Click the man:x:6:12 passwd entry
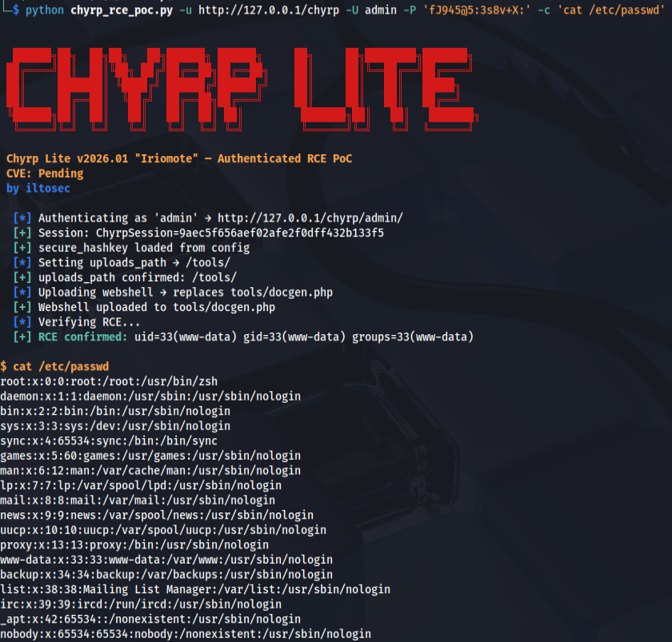The width and height of the screenshot is (672, 642). pyautogui.click(x=150, y=471)
